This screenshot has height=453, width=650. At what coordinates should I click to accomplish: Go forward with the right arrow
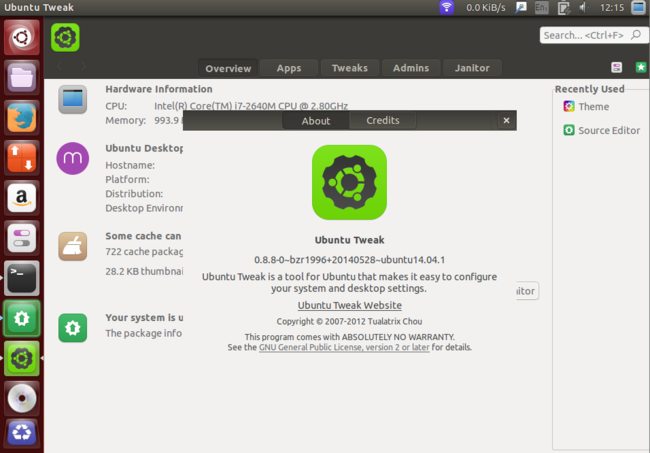point(83,66)
